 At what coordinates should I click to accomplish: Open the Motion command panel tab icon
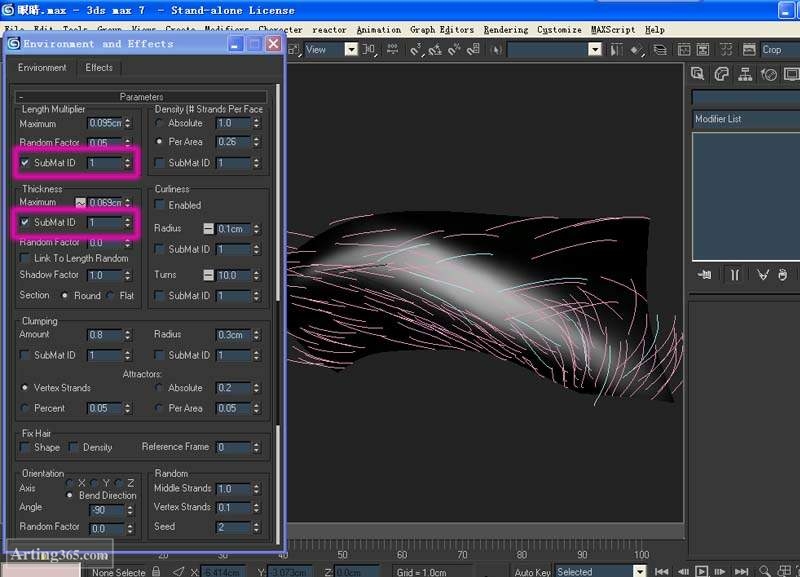769,74
